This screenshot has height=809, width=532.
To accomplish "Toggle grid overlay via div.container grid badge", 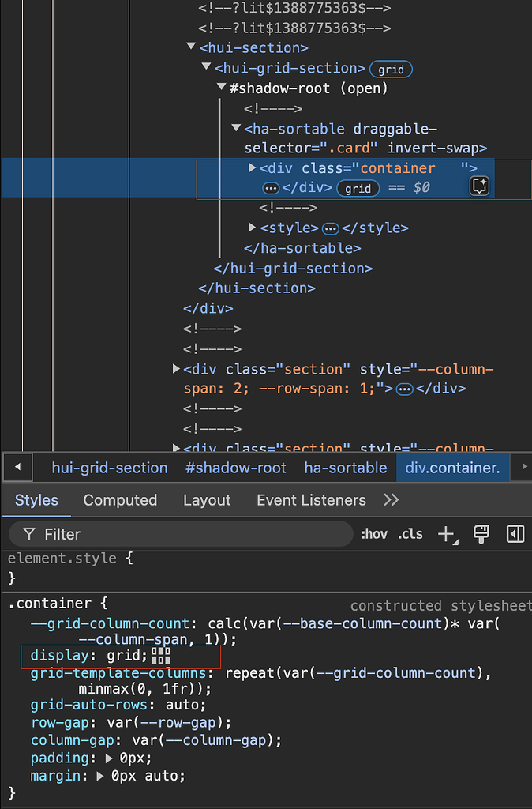I will pyautogui.click(x=358, y=188).
